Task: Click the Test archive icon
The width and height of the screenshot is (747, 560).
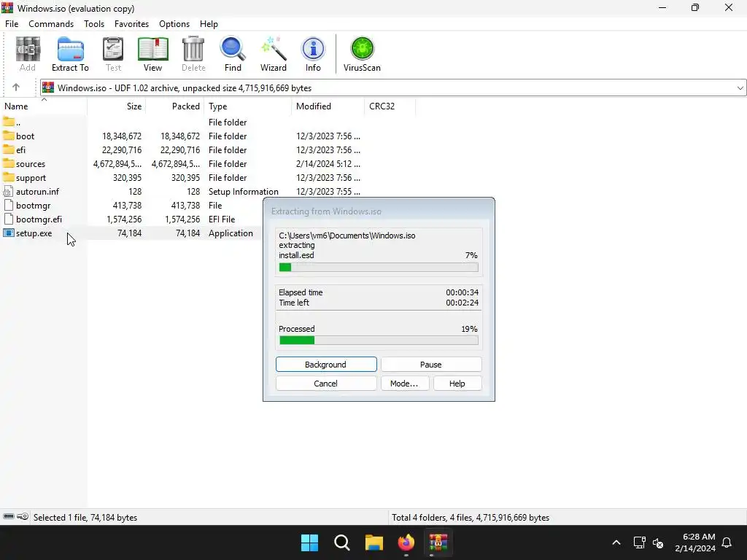Action: [113, 54]
